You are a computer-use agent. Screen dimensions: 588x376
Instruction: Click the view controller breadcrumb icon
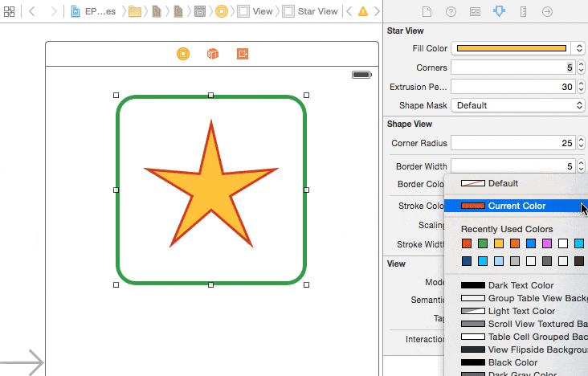click(222, 11)
